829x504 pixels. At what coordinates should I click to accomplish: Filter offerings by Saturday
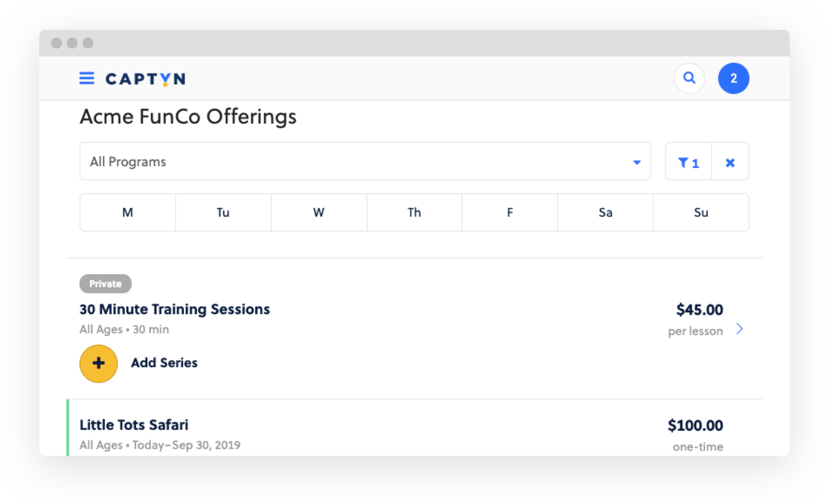[x=605, y=212]
